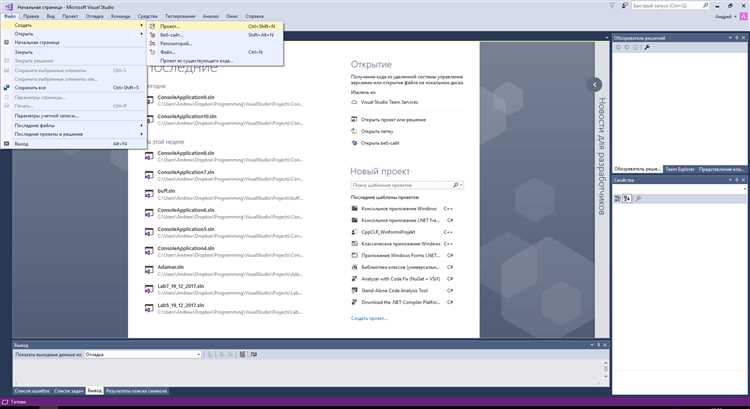
Task: Open the Solution Explorer window options dropdown arrow
Action: (730, 38)
